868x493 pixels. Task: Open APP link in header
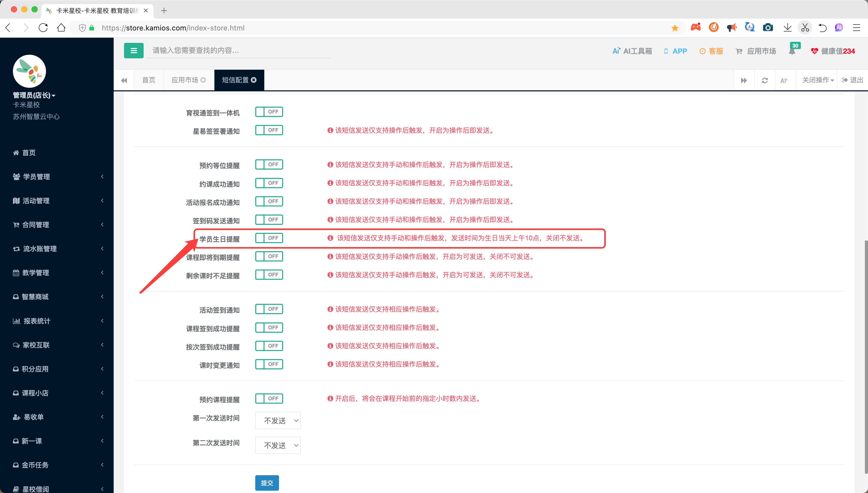pyautogui.click(x=676, y=51)
